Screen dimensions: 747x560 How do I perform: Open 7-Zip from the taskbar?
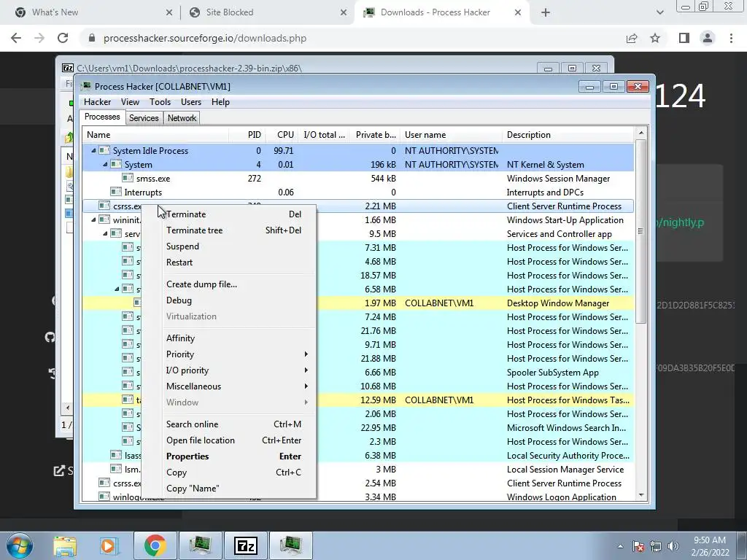click(x=246, y=545)
